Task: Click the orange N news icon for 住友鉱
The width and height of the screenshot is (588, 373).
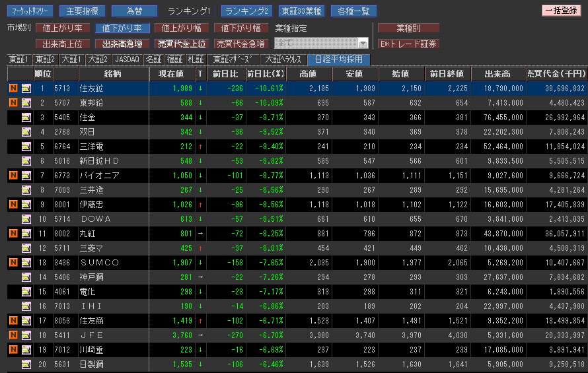Action: [x=13, y=88]
